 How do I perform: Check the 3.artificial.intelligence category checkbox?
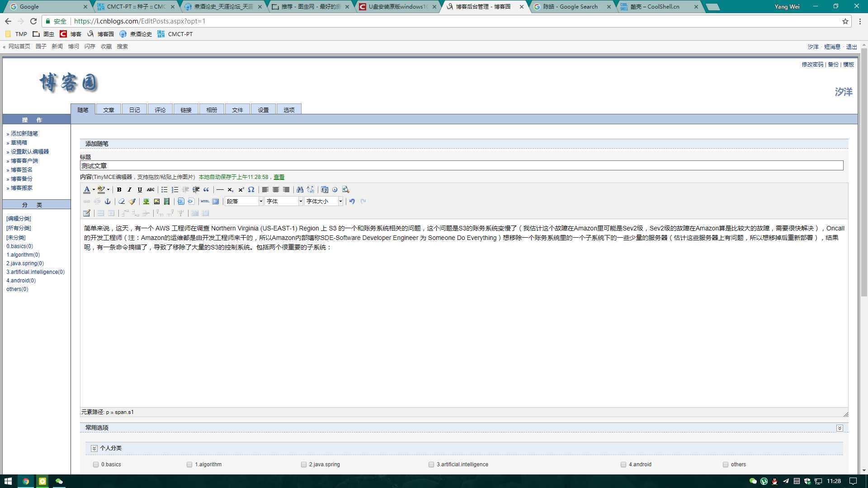431,465
